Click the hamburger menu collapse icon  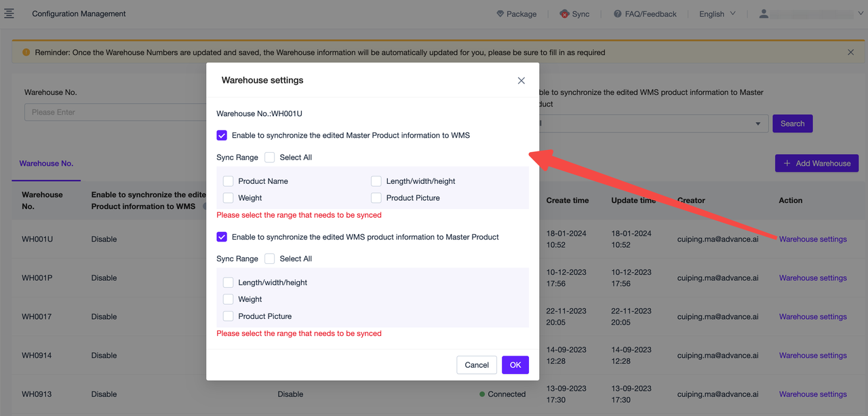(9, 14)
